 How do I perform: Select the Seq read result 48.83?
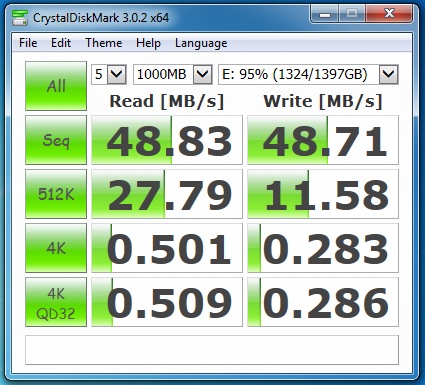[167, 140]
